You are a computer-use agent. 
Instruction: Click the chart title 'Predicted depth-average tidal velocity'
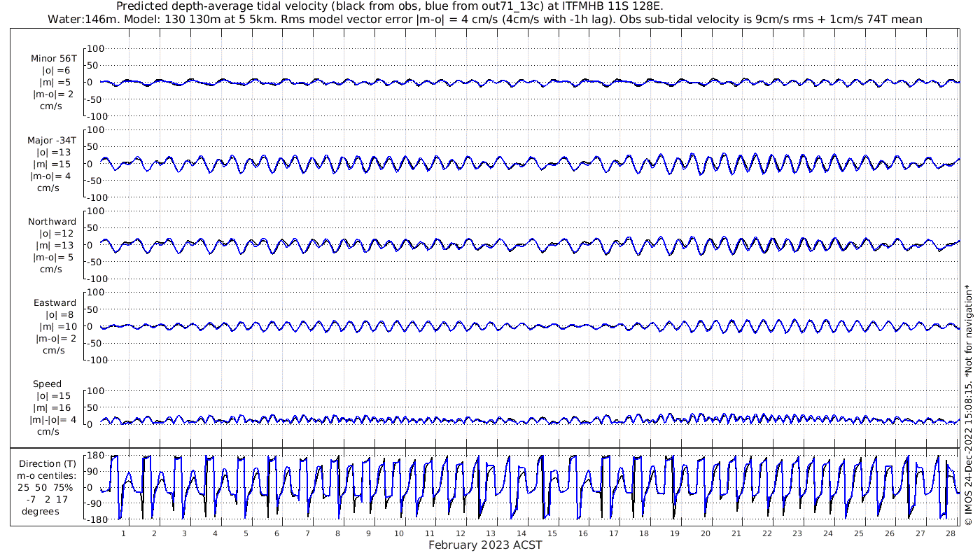point(223,6)
